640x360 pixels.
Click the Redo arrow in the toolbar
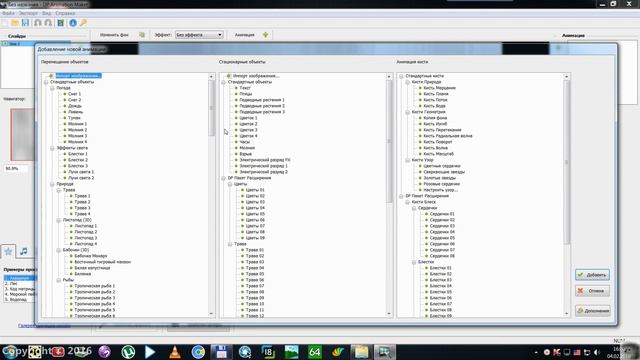[48, 23]
